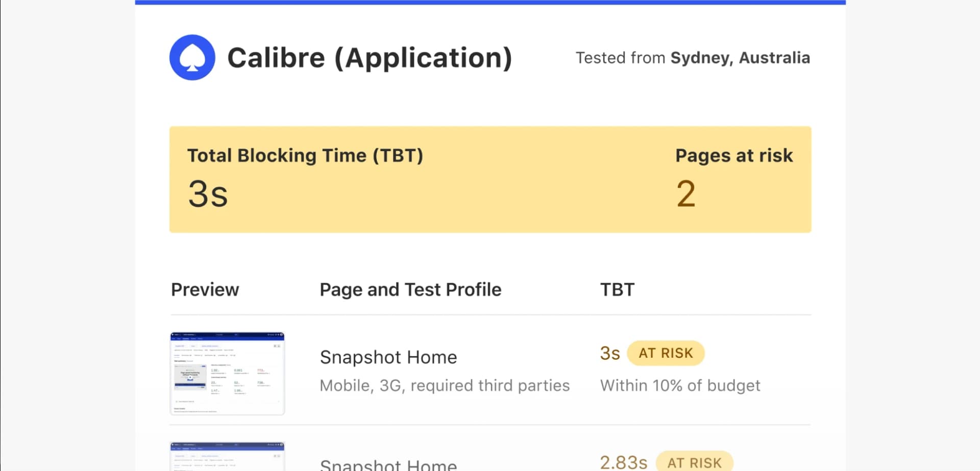980x471 pixels.
Task: Open the second row preview thumbnail
Action: [x=227, y=457]
